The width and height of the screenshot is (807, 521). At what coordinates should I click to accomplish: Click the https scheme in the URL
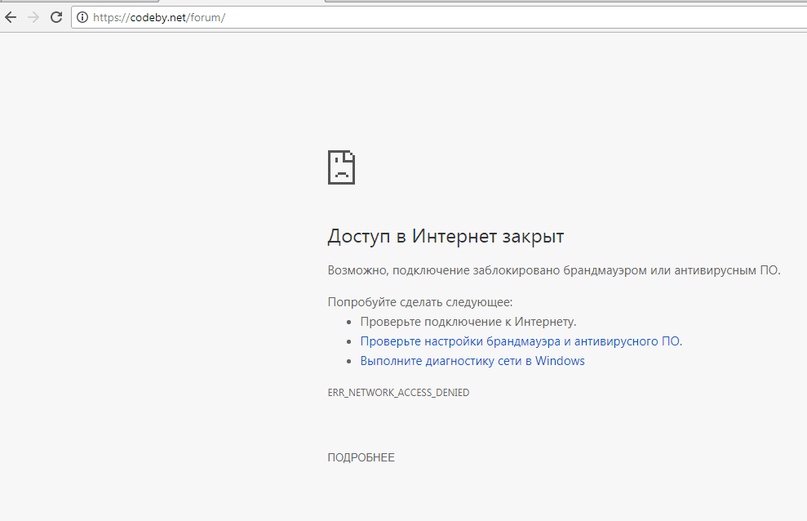tap(109, 17)
